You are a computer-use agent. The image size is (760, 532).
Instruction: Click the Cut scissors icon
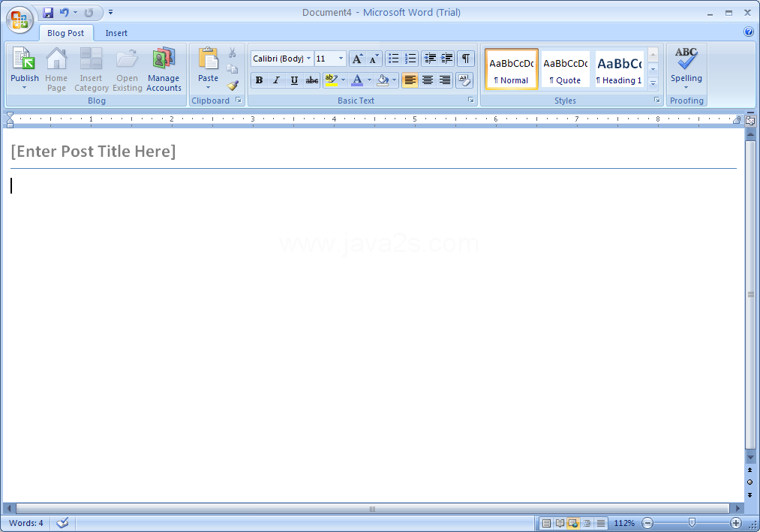coord(232,53)
